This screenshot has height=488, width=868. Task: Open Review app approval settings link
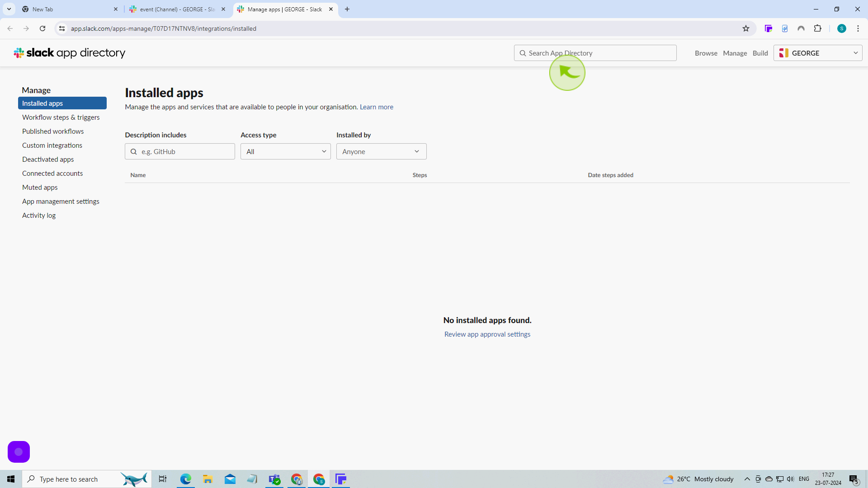coord(487,334)
